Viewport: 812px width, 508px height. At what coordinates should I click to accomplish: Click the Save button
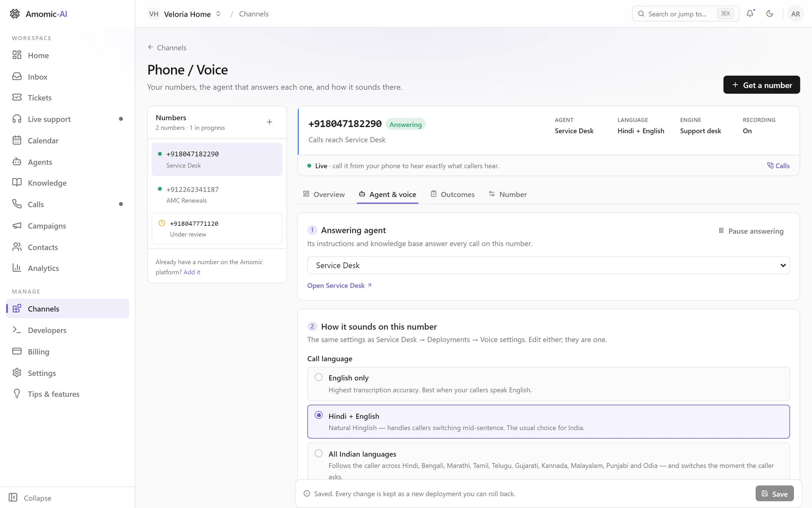774,494
